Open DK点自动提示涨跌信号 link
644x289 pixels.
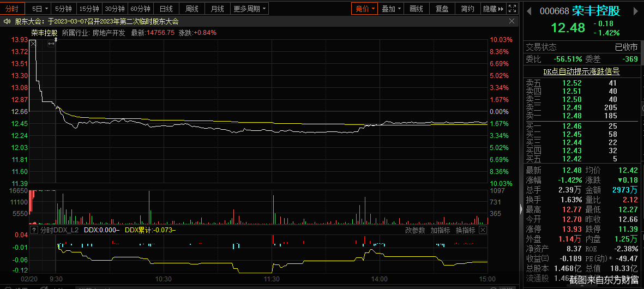581,71
